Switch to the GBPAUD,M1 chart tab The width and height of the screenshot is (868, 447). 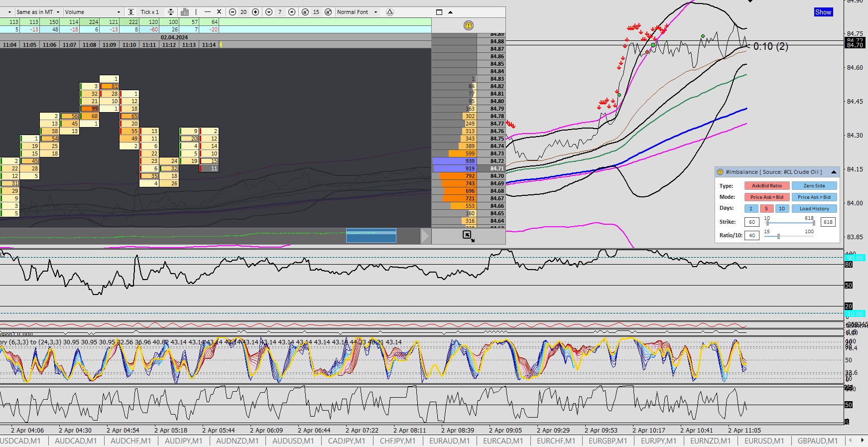818,441
